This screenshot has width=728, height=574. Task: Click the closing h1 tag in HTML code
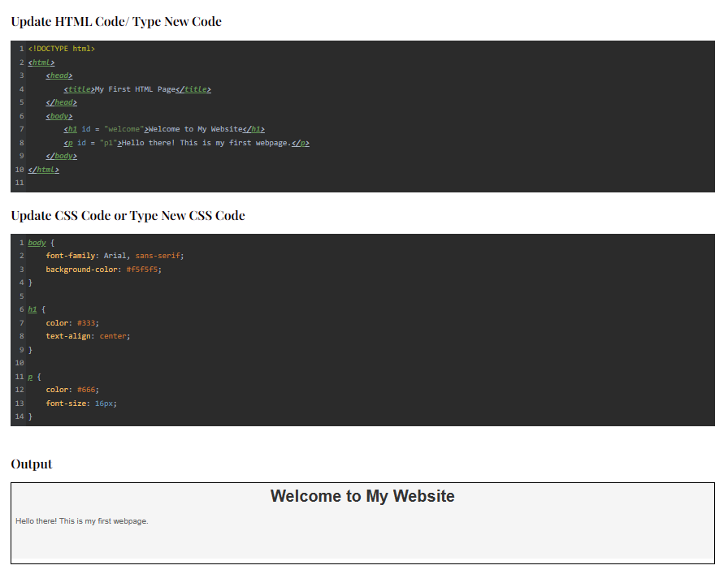[254, 129]
